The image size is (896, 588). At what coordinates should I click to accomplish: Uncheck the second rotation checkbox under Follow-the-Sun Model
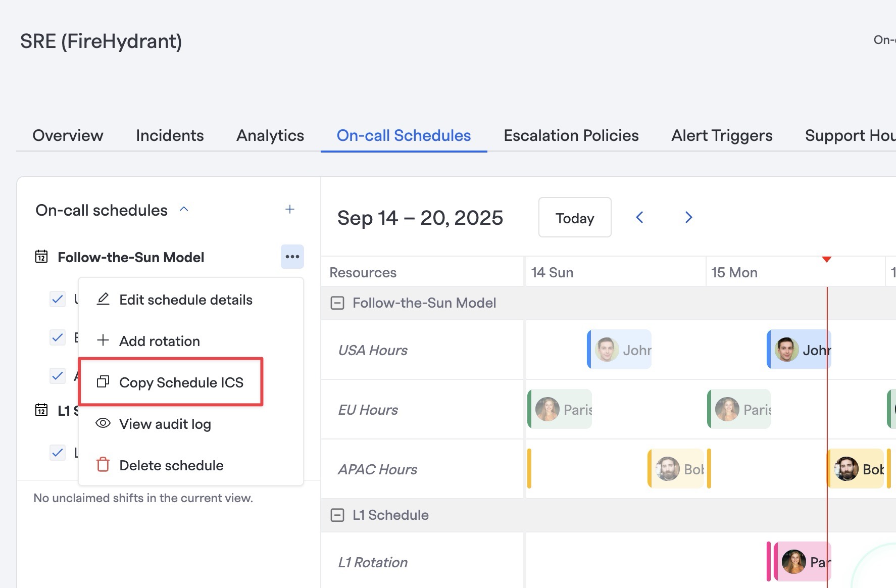pos(58,337)
